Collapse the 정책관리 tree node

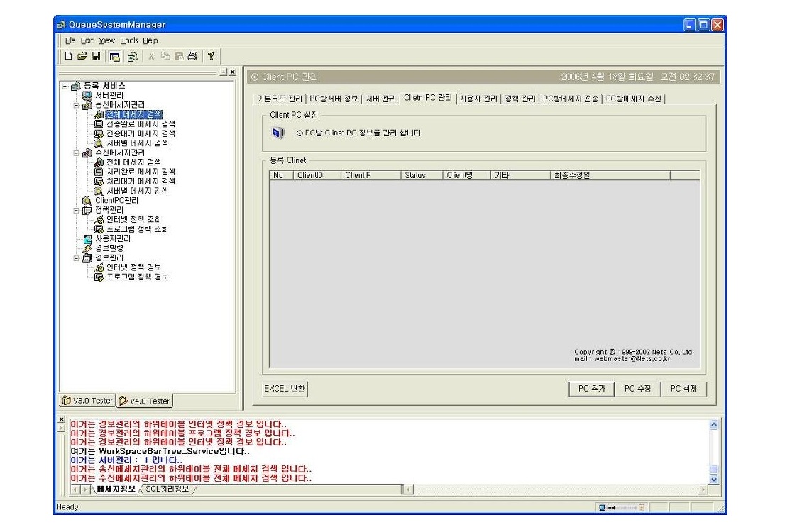point(76,211)
